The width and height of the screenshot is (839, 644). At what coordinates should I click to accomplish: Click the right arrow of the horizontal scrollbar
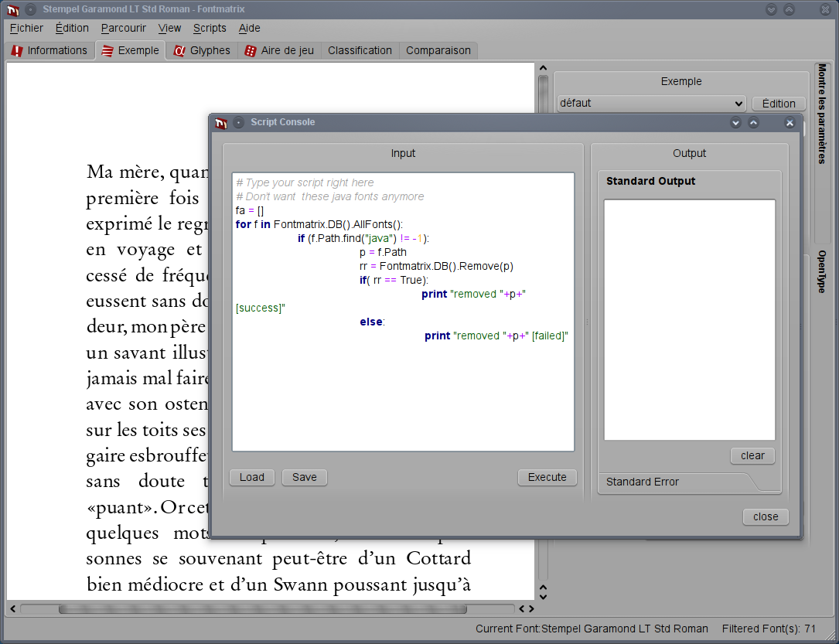pos(530,608)
